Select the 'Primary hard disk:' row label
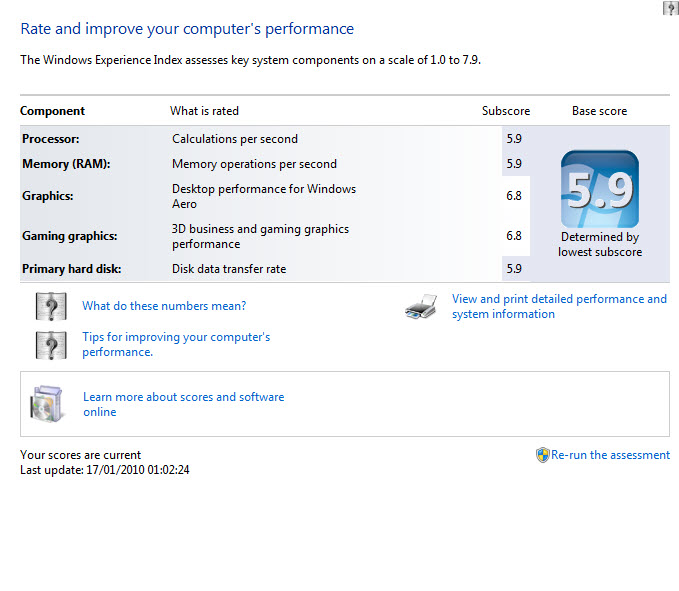 click(x=71, y=269)
